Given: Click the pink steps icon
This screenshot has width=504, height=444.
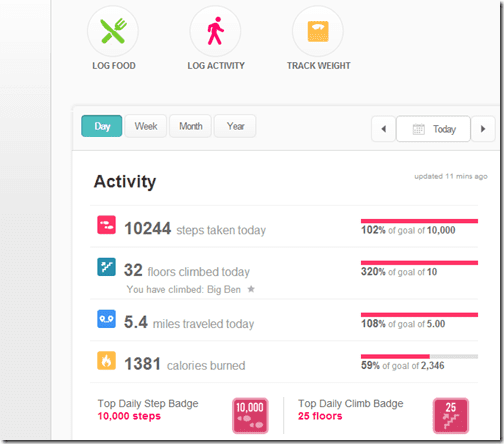Looking at the screenshot, I should tap(106, 225).
